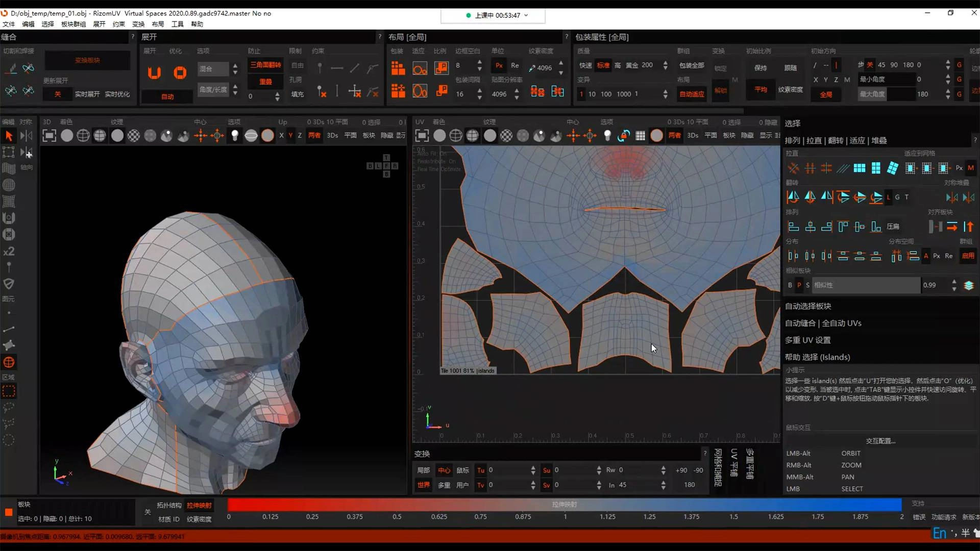Select the arrow selection tool in left toolbar
The width and height of the screenshot is (980, 551).
(9, 136)
